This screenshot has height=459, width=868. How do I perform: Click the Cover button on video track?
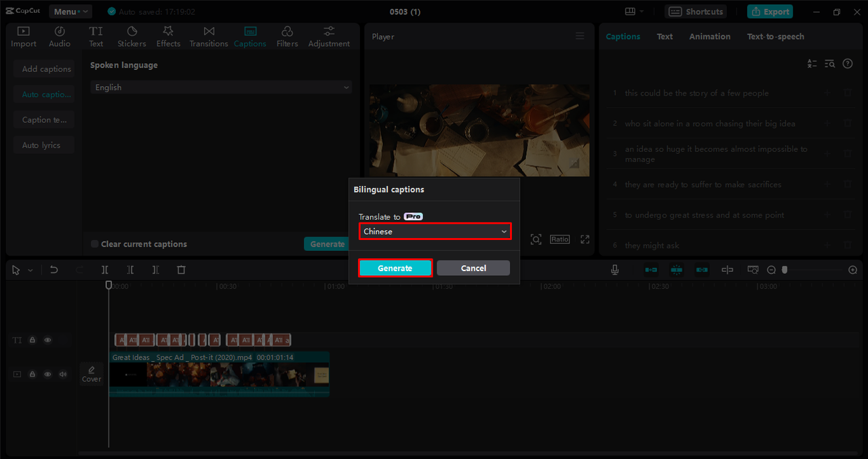[92, 374]
